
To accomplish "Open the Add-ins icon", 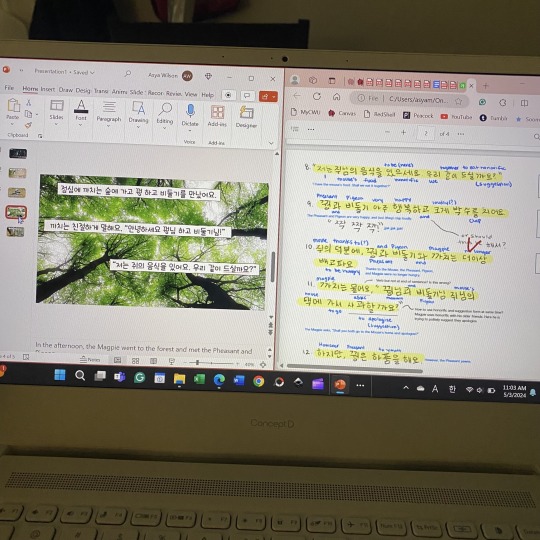I will (217, 113).
